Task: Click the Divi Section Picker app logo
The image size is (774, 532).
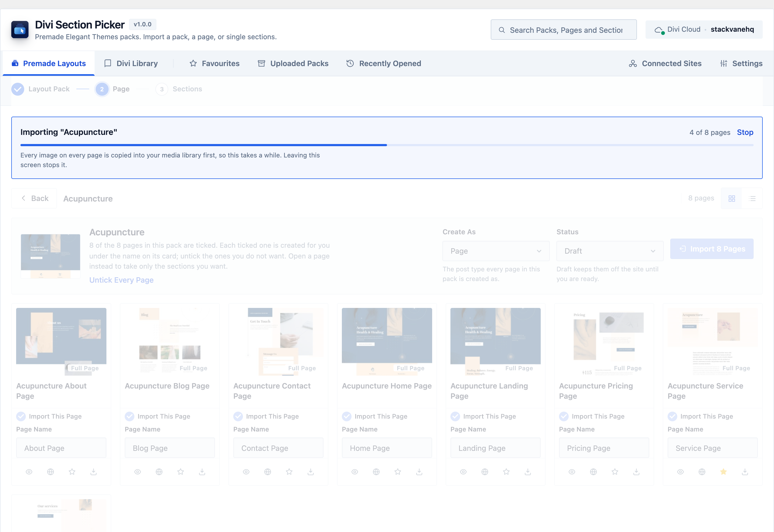Action: (x=20, y=30)
